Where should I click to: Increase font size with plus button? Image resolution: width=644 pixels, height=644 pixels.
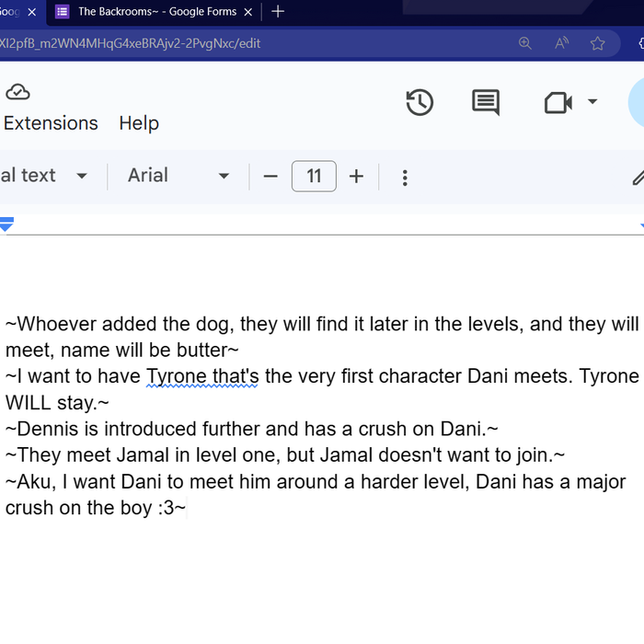point(357,177)
